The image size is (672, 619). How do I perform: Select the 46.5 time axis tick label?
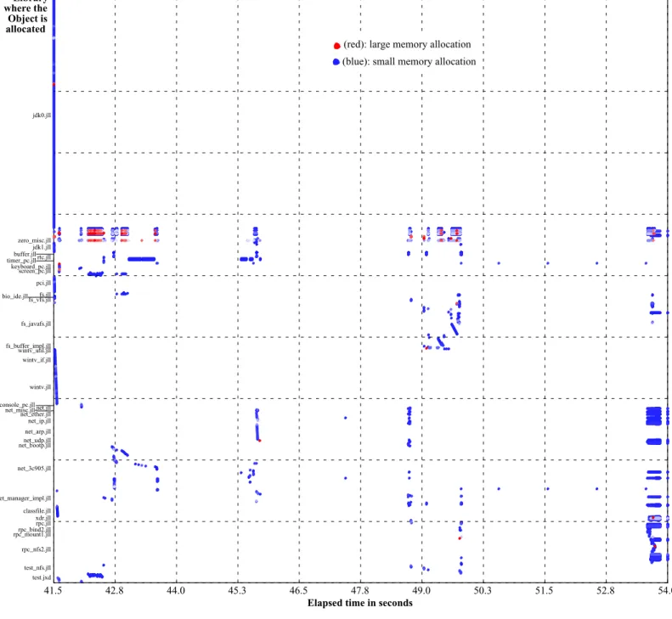[299, 591]
